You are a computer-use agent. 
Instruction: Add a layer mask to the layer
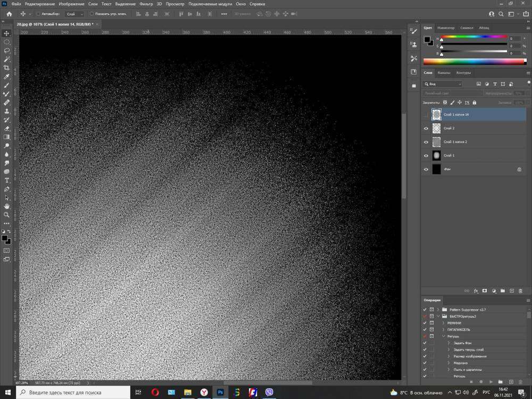[484, 291]
